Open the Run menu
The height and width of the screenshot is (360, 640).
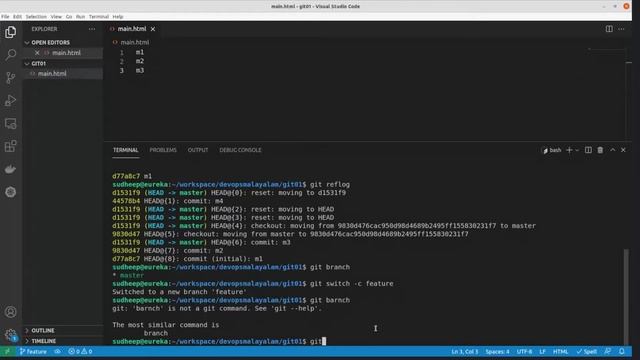[80, 17]
